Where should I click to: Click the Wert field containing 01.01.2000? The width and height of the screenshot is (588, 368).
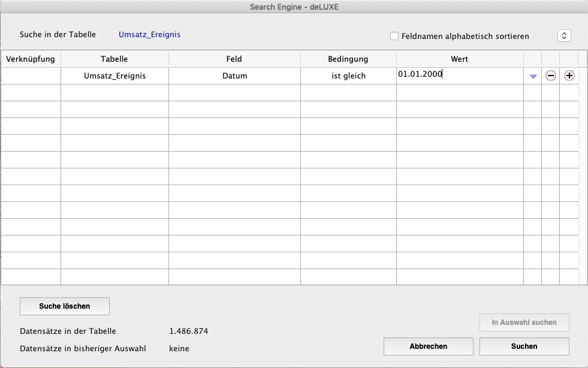459,75
